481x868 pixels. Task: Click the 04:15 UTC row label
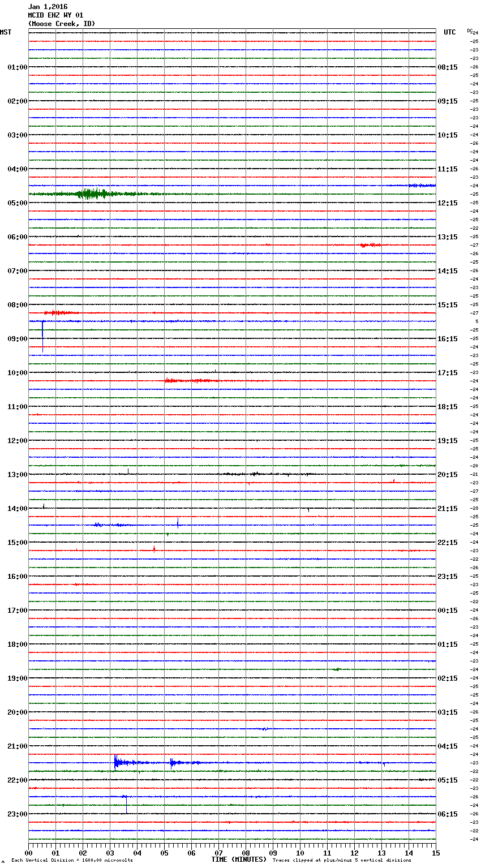point(448,746)
